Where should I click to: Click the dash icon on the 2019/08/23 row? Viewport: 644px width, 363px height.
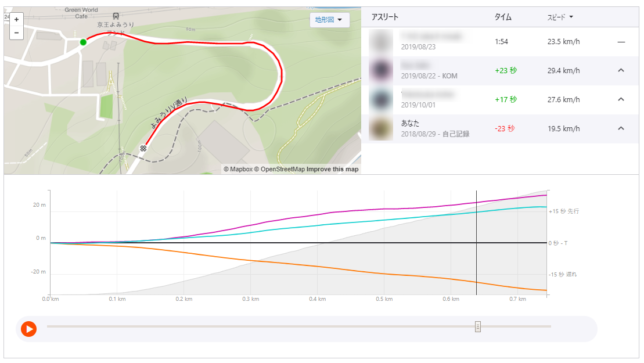pos(621,42)
